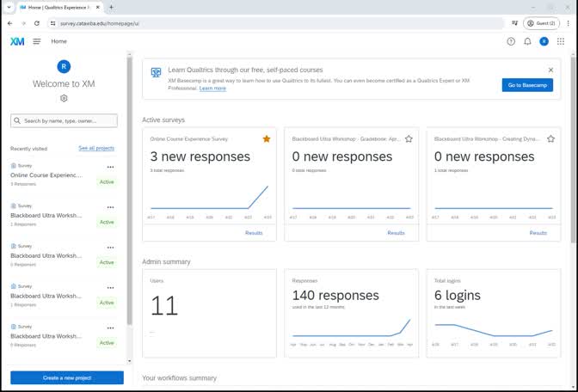Open the help question mark icon
Viewport: 578px width, 392px height.
(x=511, y=41)
